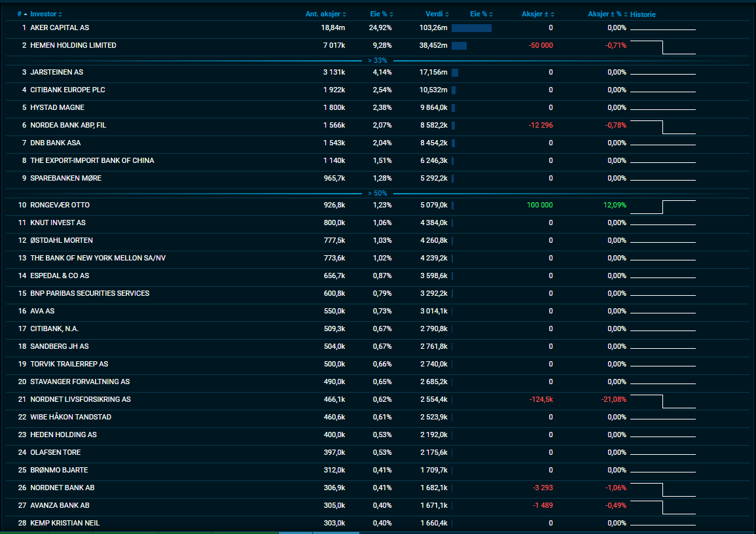Screen dimensions: 756x534
Task: Sort by the Aksjer ± column header
Action: (537, 14)
